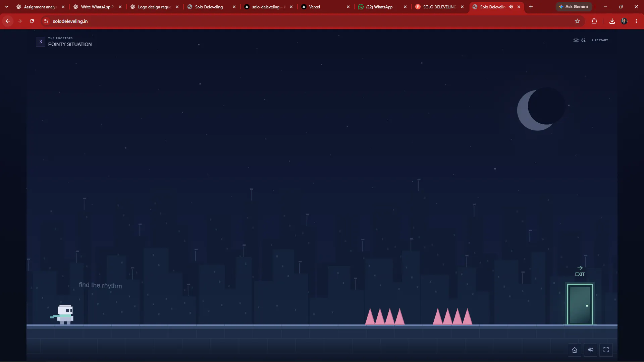Close the Vercel tab
The width and height of the screenshot is (644, 362).
click(348, 7)
